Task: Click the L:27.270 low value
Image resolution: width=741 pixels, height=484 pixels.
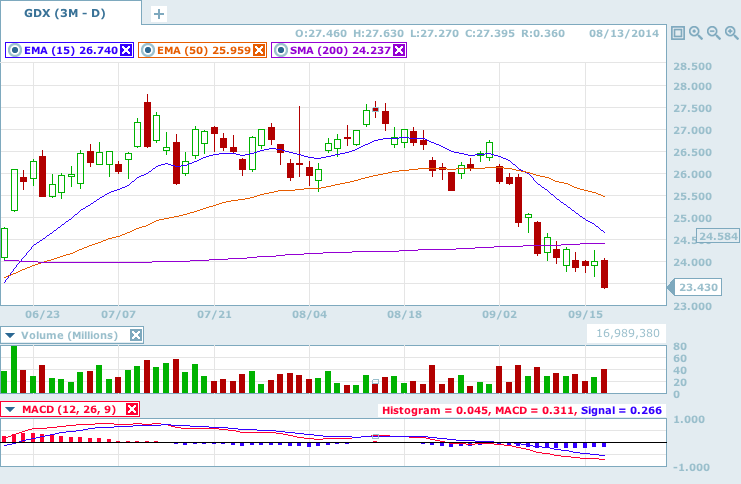Action: click(434, 34)
